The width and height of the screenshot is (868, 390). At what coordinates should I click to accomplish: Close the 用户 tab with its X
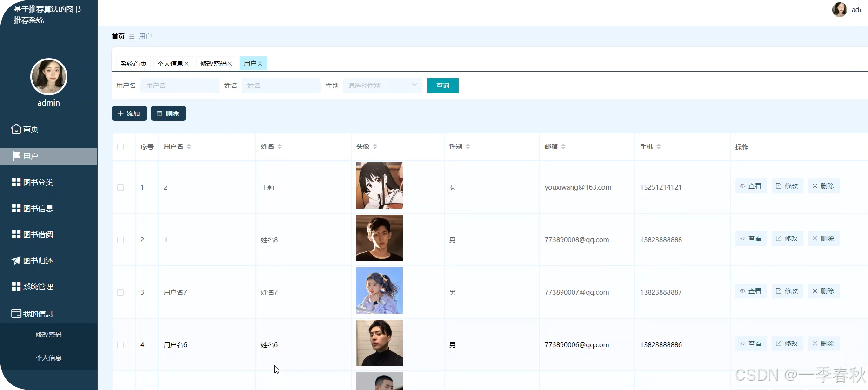click(260, 64)
